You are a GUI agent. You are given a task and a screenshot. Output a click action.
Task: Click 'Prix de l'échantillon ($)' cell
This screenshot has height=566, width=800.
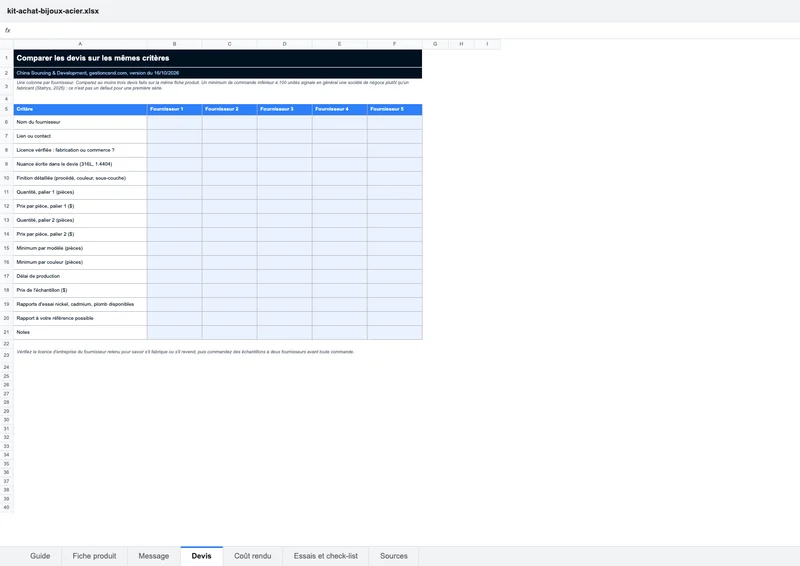(x=80, y=290)
